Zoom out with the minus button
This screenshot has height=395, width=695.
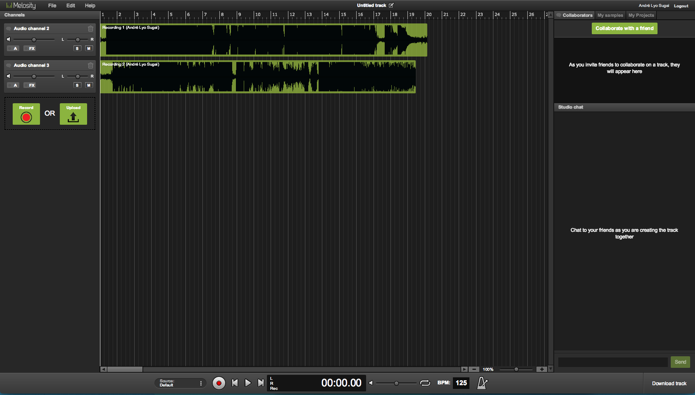[x=474, y=369]
